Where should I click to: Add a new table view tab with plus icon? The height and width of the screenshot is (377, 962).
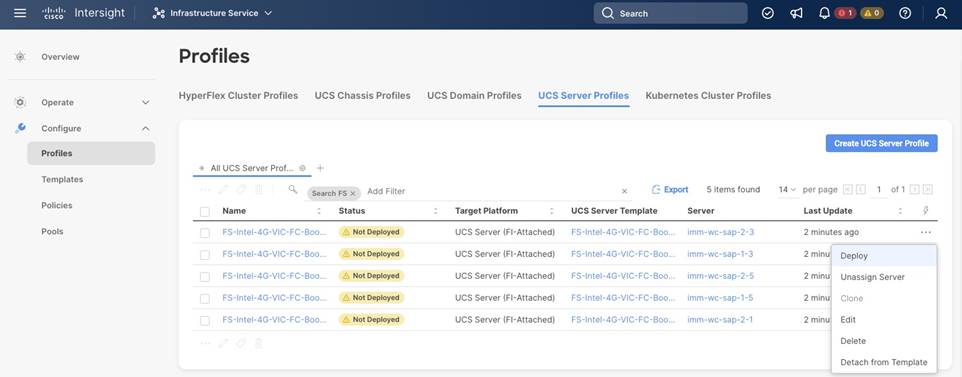tap(320, 168)
